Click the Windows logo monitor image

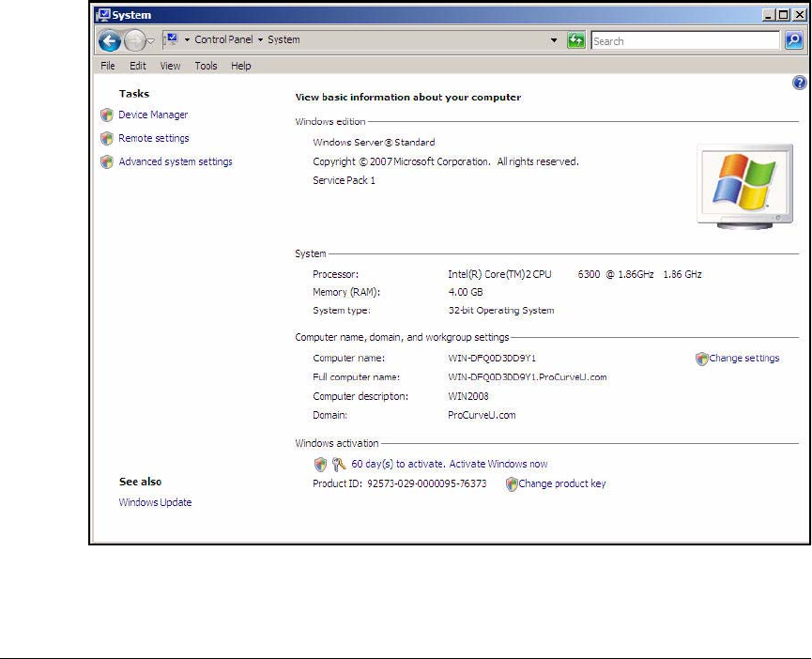coord(744,187)
